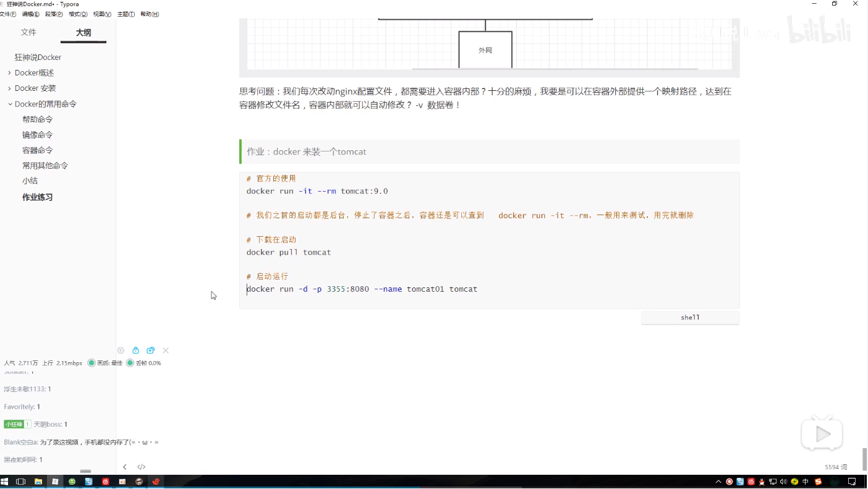The image size is (868, 489).
Task: Jump to 镜像命令 in outline
Action: 38,135
